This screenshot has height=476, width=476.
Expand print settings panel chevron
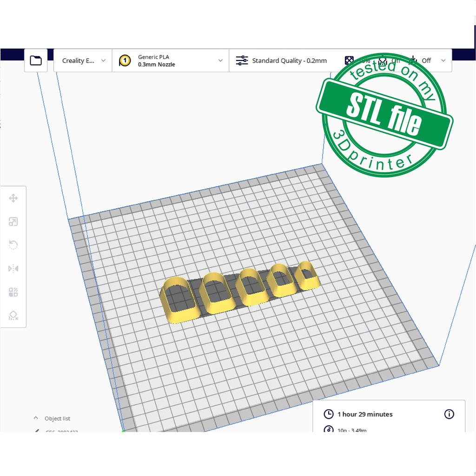click(443, 60)
